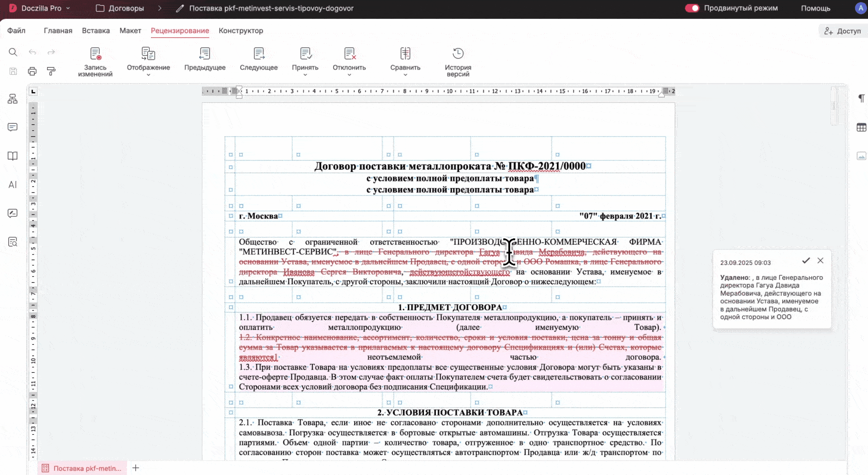
Task: Accept change with Принять
Action: coord(305,61)
